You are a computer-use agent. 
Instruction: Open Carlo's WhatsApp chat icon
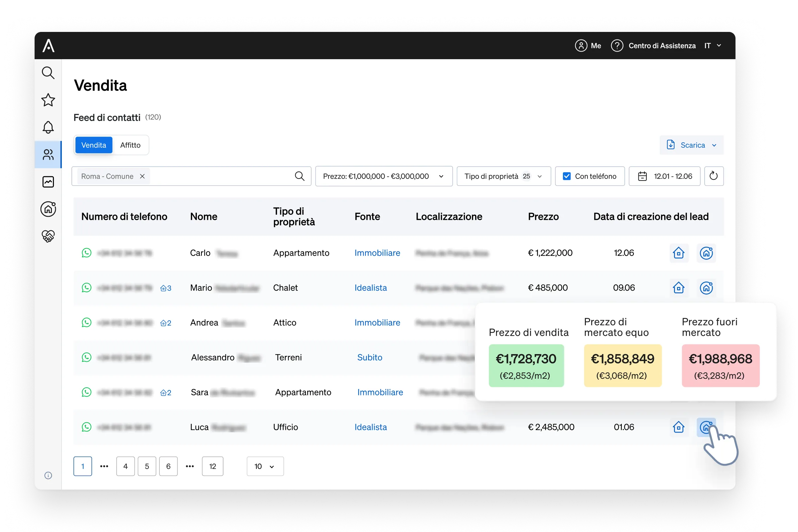coord(86,253)
